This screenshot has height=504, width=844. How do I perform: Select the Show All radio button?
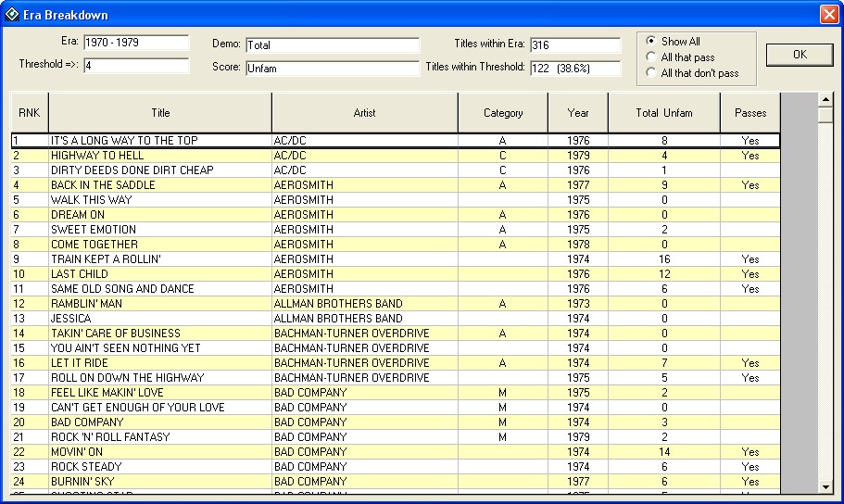(x=650, y=41)
